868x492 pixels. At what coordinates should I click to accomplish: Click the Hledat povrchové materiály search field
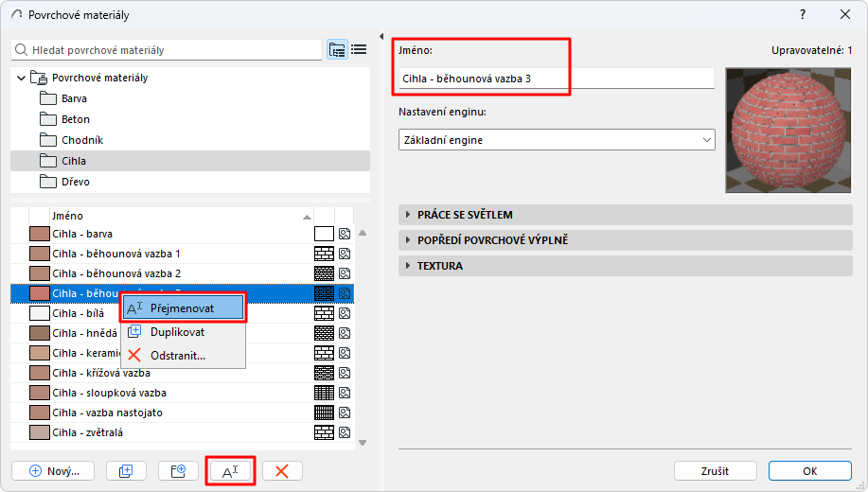coord(166,50)
